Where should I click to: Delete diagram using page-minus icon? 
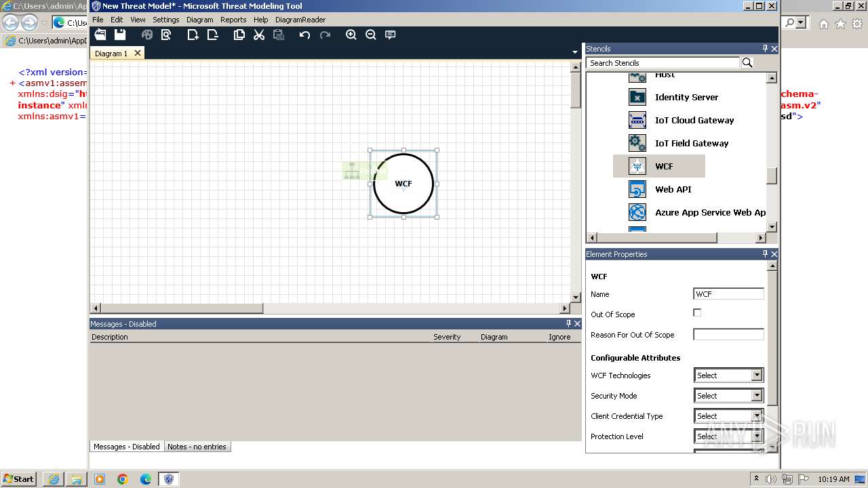pyautogui.click(x=213, y=35)
